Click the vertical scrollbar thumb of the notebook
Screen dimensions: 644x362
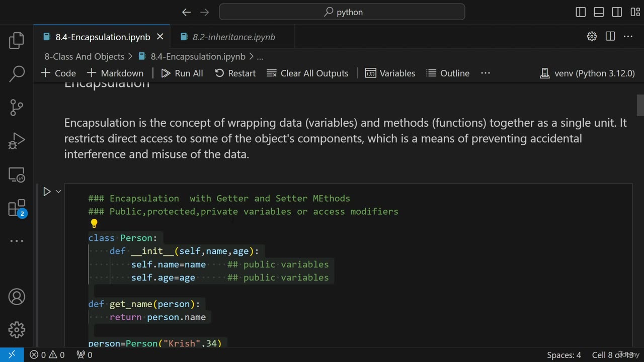pyautogui.click(x=640, y=105)
